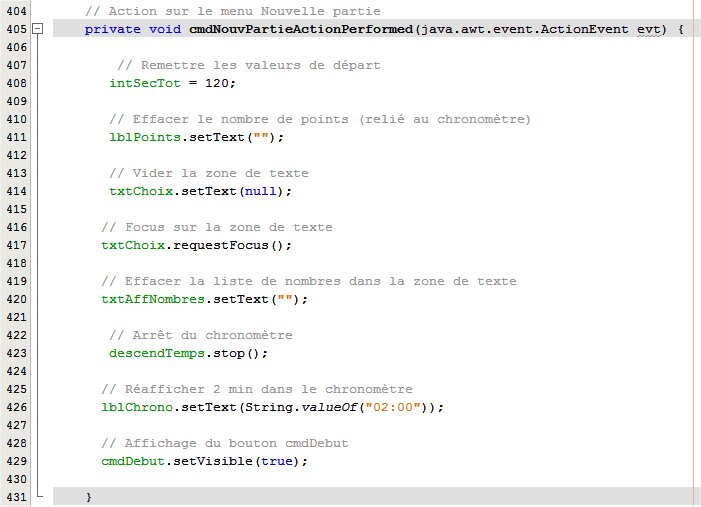Click 'intSecTot' variable on line 408
701x507 pixels.
(x=145, y=83)
